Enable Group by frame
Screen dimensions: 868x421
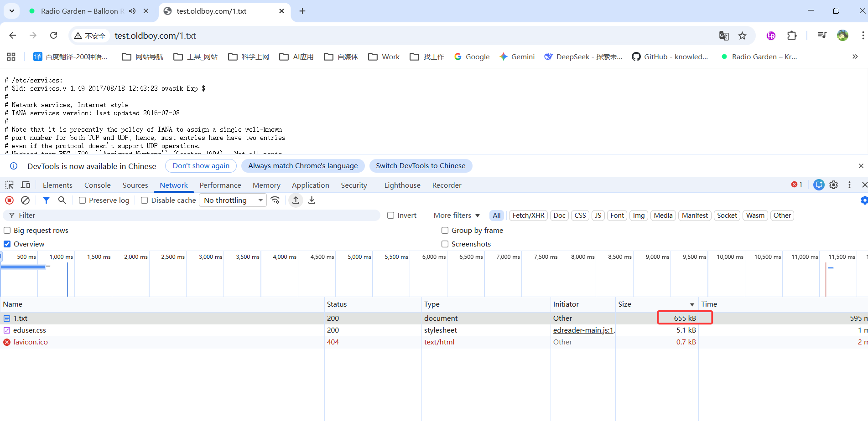click(445, 231)
